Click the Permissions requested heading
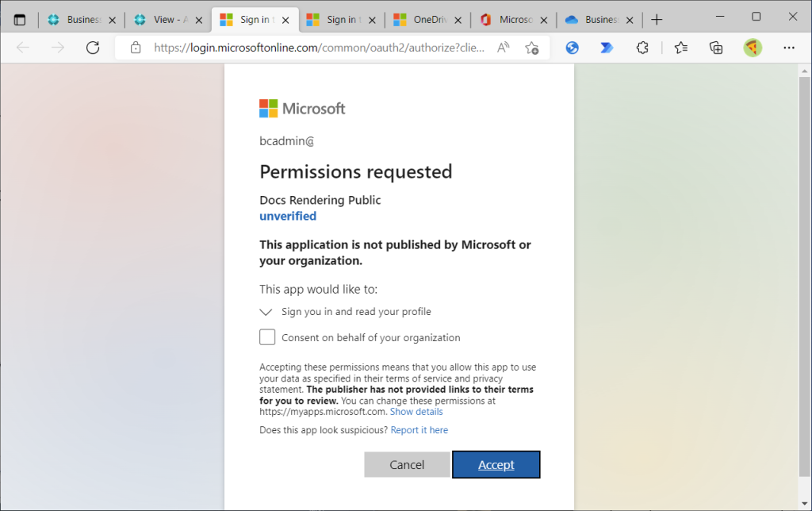Image resolution: width=812 pixels, height=511 pixels. click(356, 171)
